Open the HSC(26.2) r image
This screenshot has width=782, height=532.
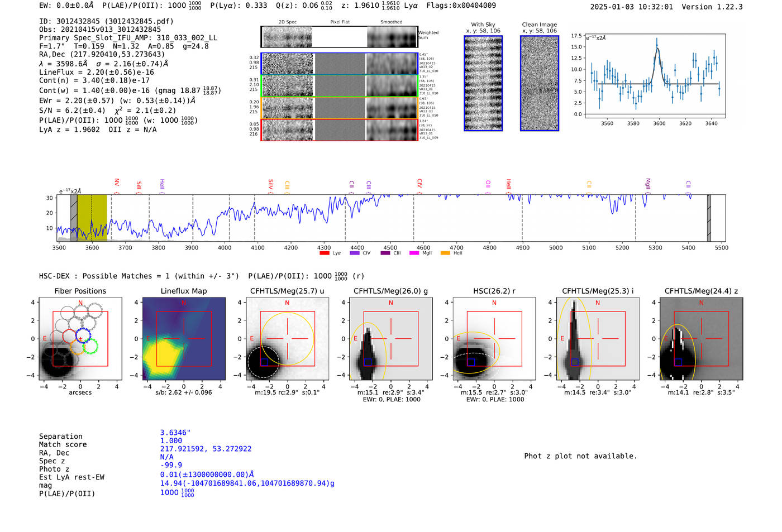pyautogui.click(x=494, y=339)
